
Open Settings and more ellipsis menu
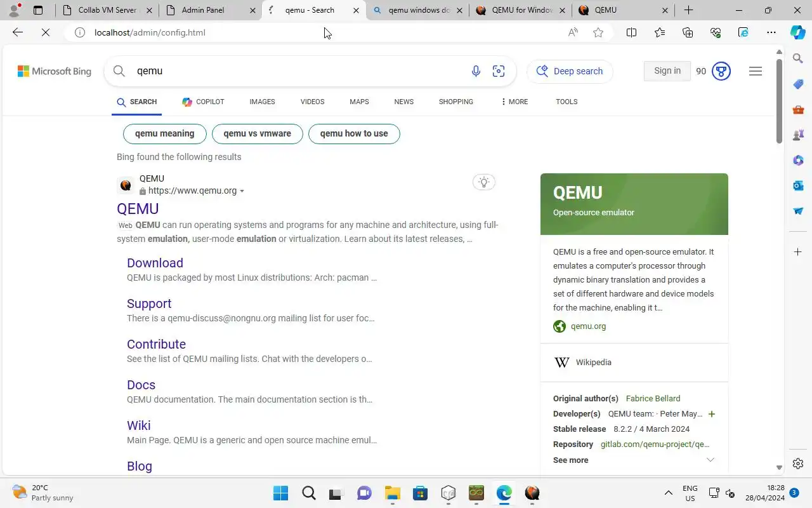coord(771,32)
